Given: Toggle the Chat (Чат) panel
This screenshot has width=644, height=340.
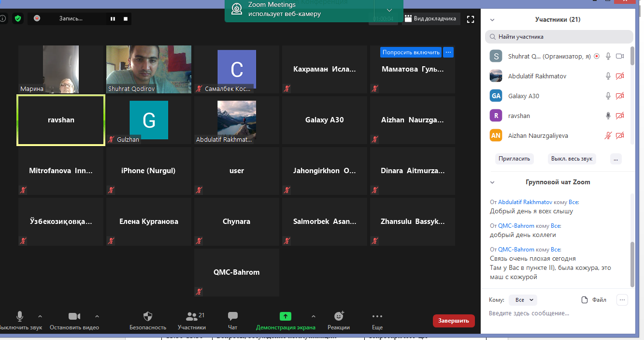Looking at the screenshot, I should click(x=233, y=321).
